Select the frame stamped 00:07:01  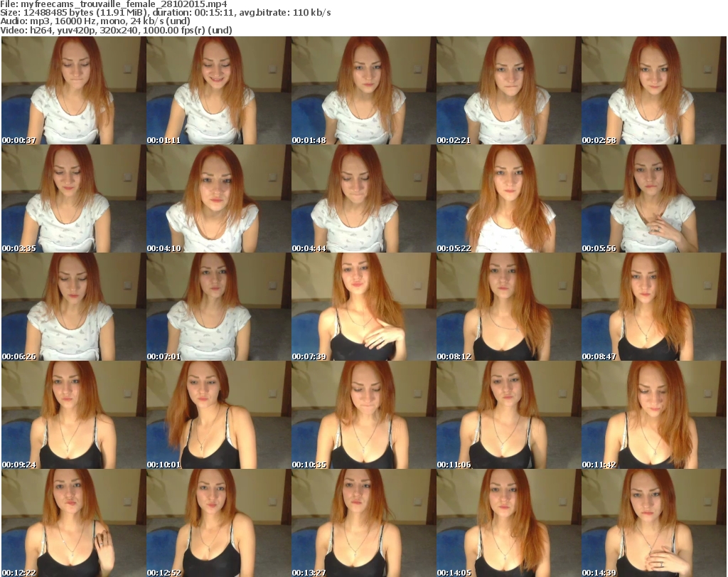218,307
